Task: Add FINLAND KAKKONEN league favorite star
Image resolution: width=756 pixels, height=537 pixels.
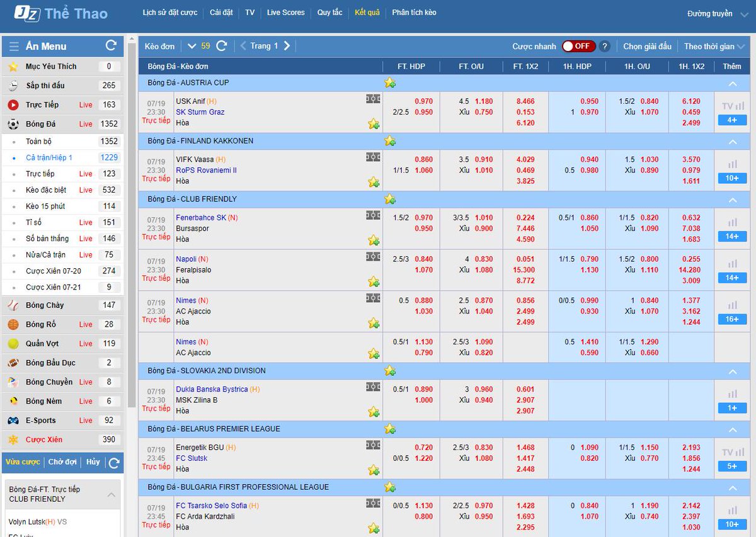Action: pyautogui.click(x=390, y=141)
